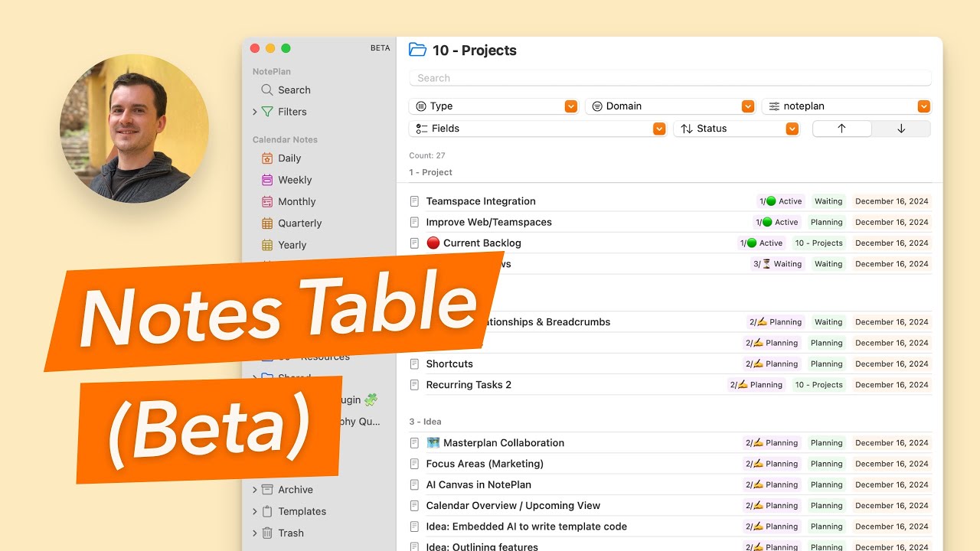Click the note icon for AI Canvas in NotePlan
This screenshot has height=551, width=980.
tap(414, 484)
